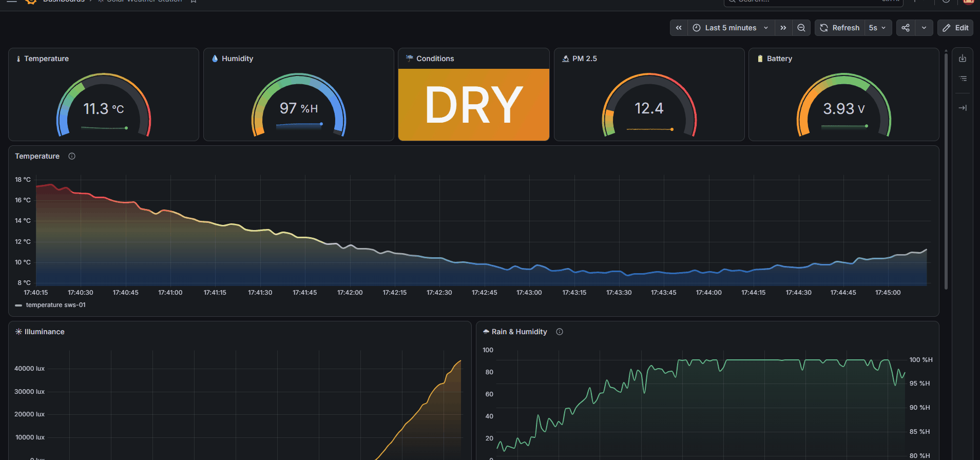Collapse the right sidebar with arrow icon
Image resolution: width=980 pixels, height=460 pixels.
963,108
